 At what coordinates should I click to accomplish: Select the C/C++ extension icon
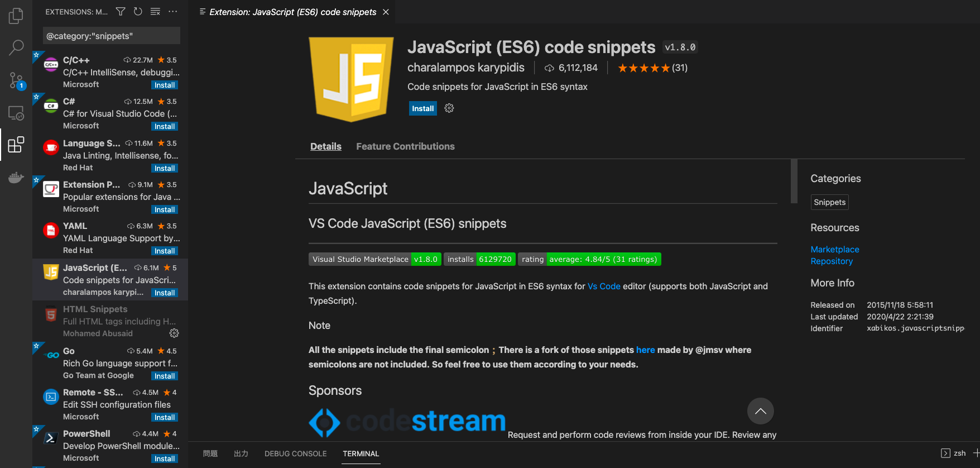[51, 65]
